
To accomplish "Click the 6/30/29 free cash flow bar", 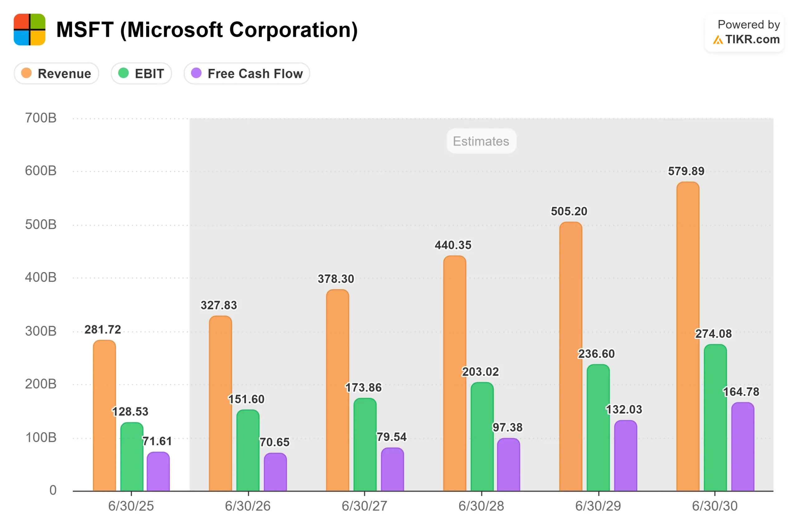I will [626, 456].
